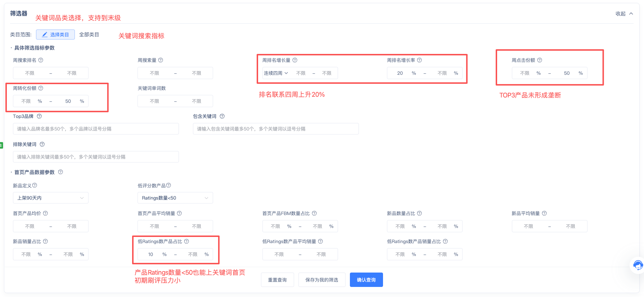Screen dimensions: 644x297
Task: Click the 重置查询 button
Action: coord(277,280)
